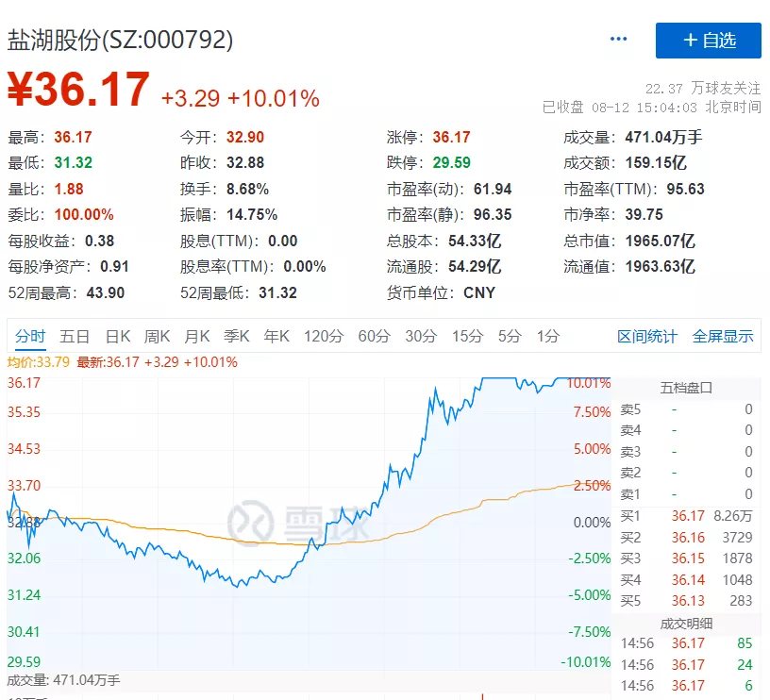This screenshot has width=770, height=700.
Task: Open the 日K candlestick tab
Action: click(x=118, y=336)
